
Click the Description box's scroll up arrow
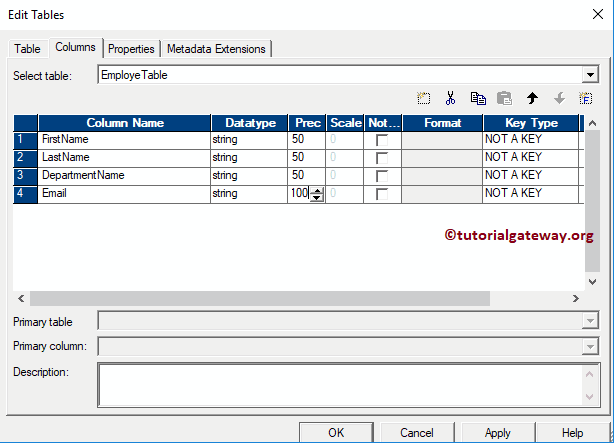pyautogui.click(x=590, y=374)
